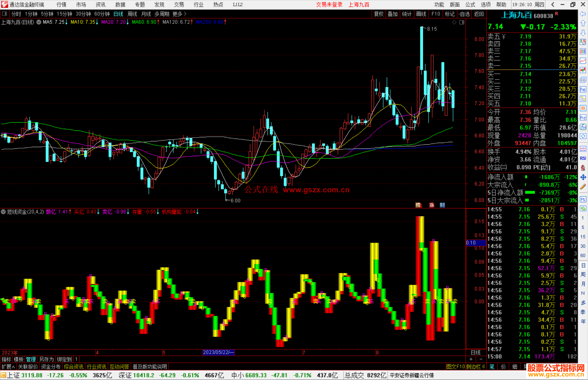Viewport: 588px width, 380px height.
Task: Collapse the sidebar via 侧边栏 chevron
Action: pos(484,367)
